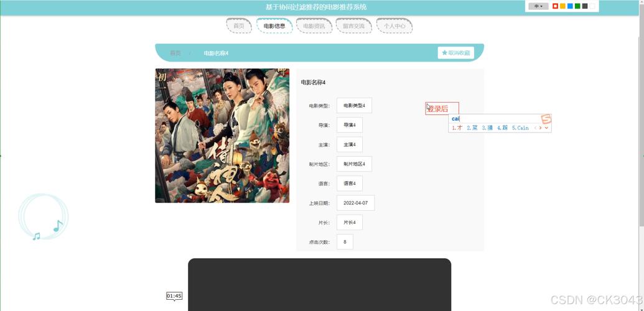Viewport: 644px width, 311px height.
Task: Open the 中 language dropdown
Action: pos(538,6)
